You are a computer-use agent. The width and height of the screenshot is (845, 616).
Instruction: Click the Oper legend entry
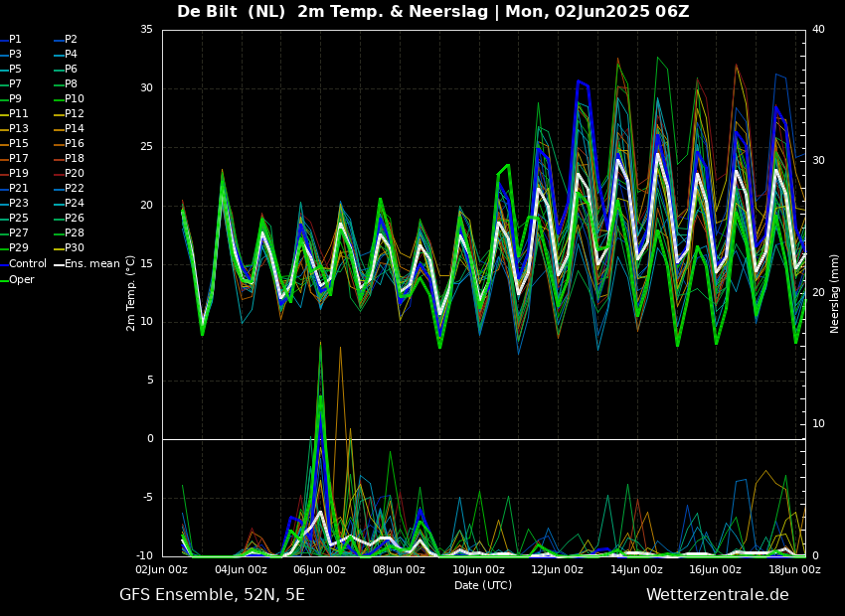click(22, 279)
